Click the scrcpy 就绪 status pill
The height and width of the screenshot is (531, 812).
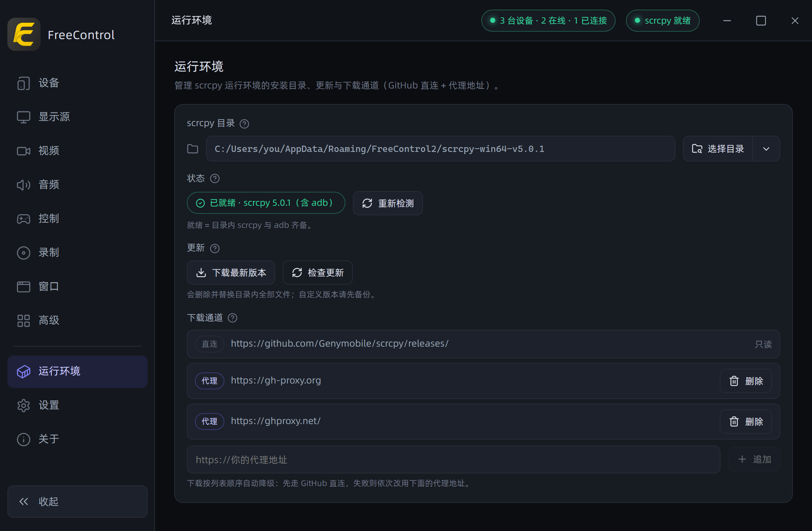[663, 21]
